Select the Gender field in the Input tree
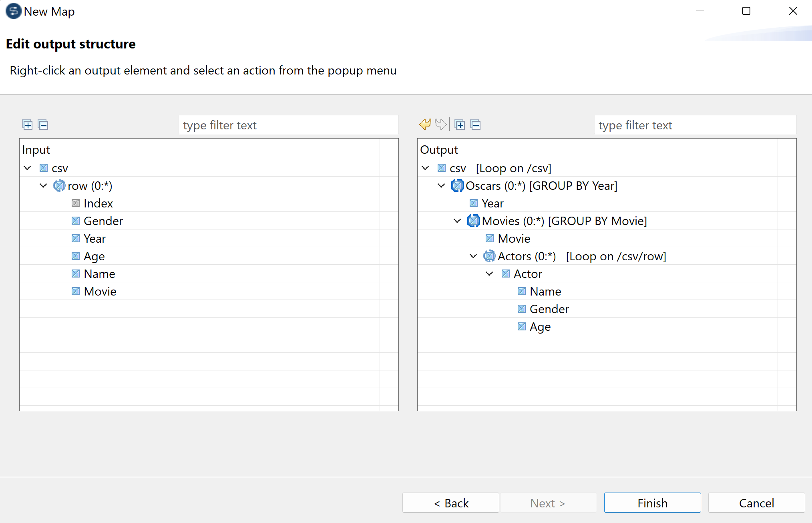Image resolution: width=812 pixels, height=523 pixels. point(103,221)
